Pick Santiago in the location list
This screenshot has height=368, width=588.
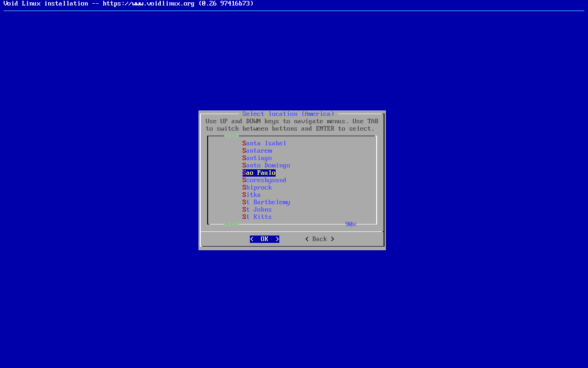coord(257,158)
